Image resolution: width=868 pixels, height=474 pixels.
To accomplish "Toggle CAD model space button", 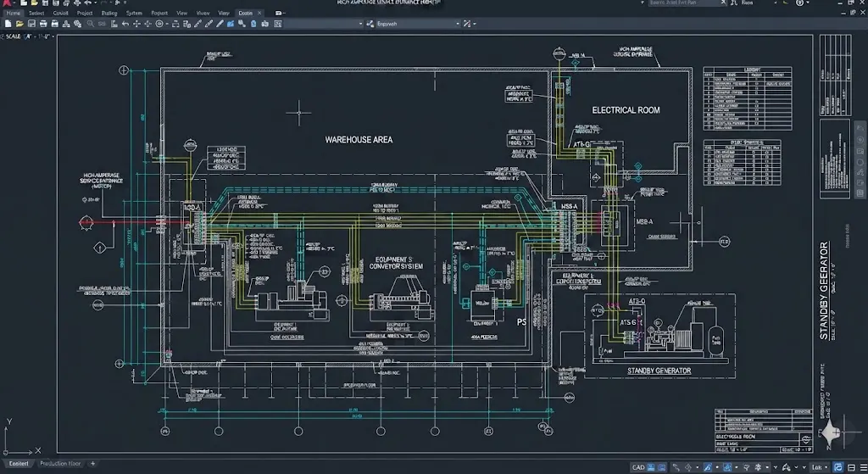I will (x=638, y=467).
